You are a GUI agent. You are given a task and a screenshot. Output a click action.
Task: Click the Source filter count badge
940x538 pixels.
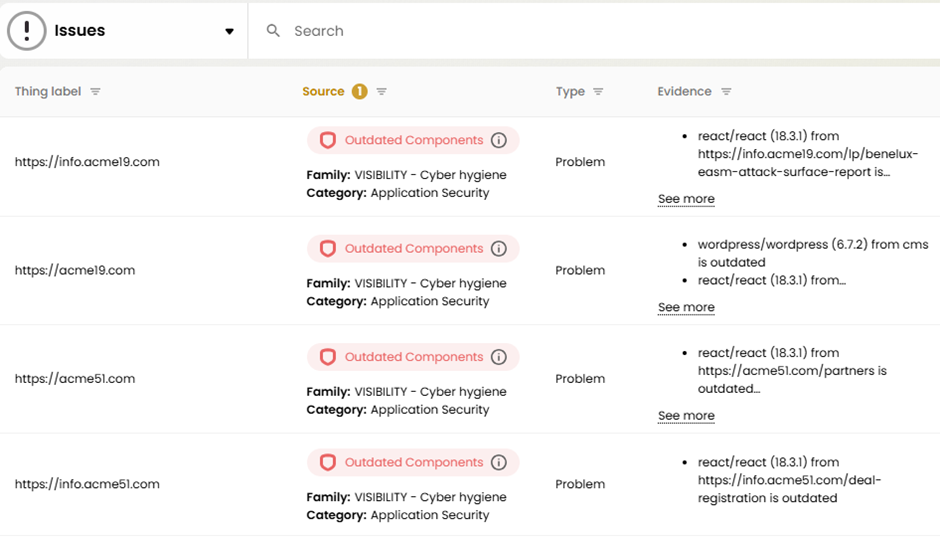click(x=360, y=92)
